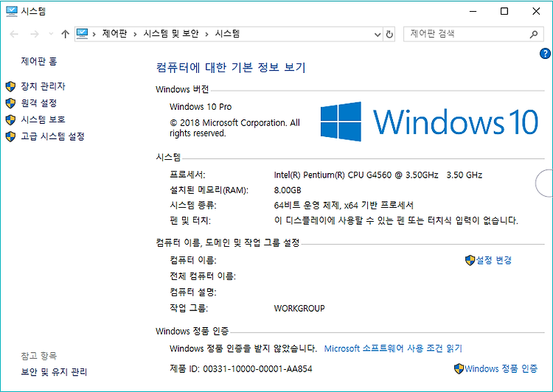Click shield icon beside Windows 정품 인증 link
Screen dimensions: 553x392
pos(459,368)
